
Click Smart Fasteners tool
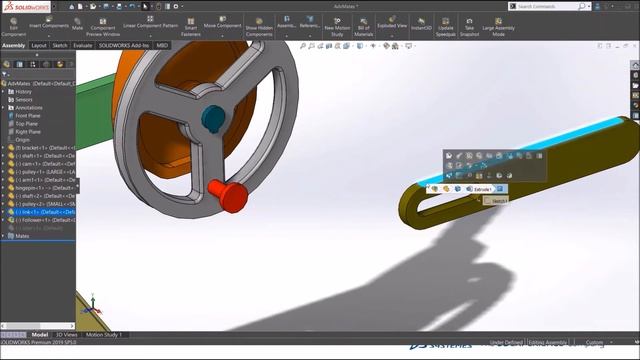pos(191,27)
